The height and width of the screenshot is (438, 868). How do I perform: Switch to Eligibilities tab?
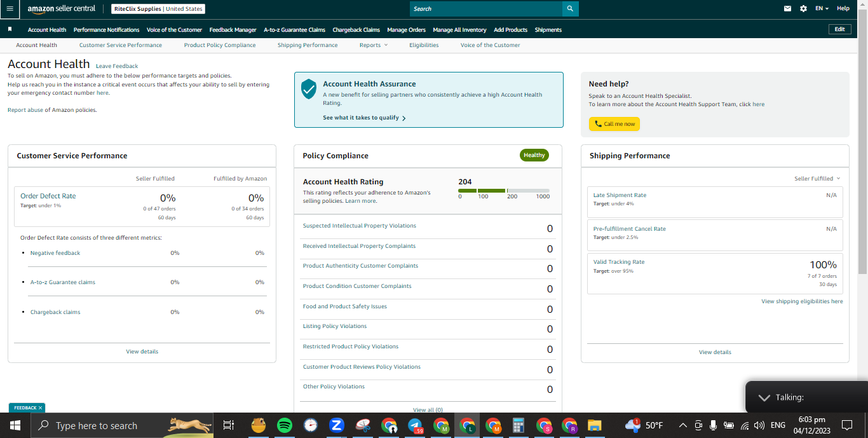click(424, 45)
